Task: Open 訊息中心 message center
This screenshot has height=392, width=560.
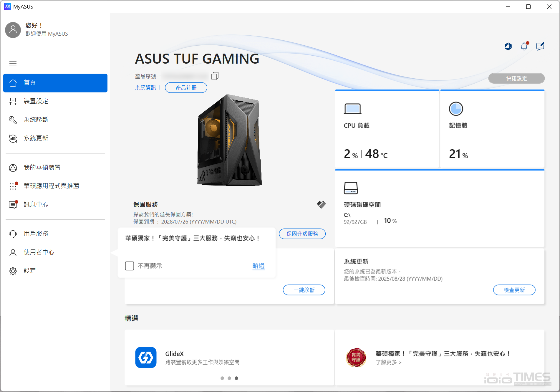Action: [x=55, y=205]
